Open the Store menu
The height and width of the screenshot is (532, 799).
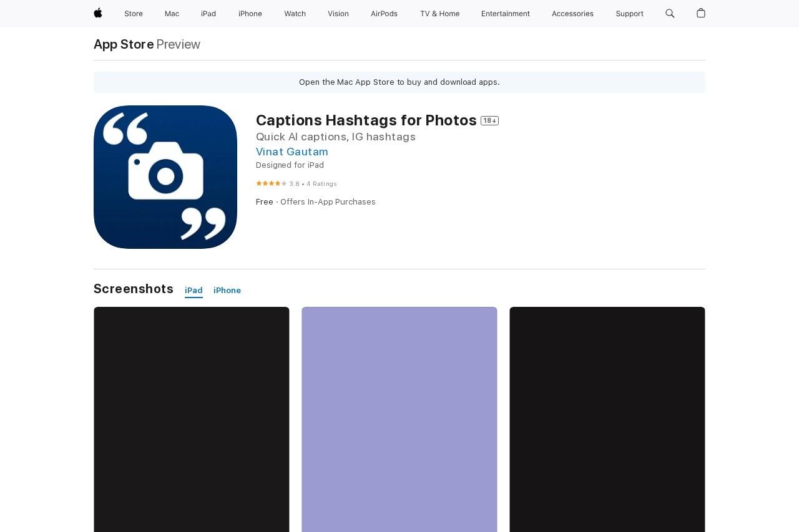tap(134, 14)
